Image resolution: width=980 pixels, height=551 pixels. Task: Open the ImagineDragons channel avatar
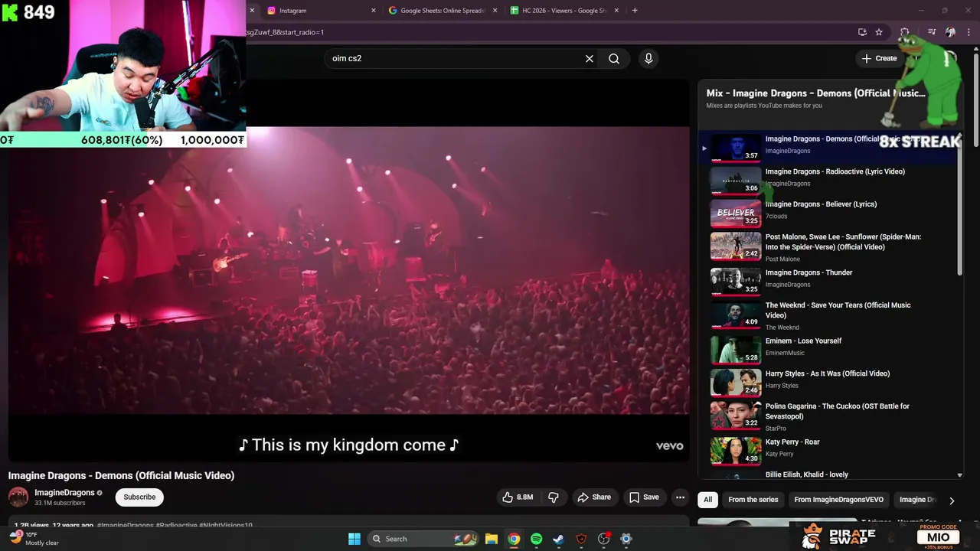(x=18, y=497)
